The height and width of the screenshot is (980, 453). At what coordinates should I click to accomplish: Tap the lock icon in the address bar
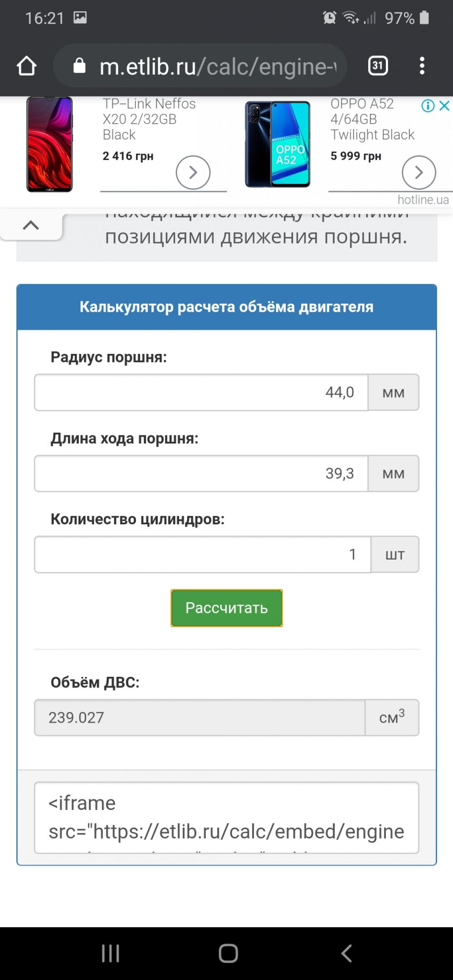click(x=79, y=66)
